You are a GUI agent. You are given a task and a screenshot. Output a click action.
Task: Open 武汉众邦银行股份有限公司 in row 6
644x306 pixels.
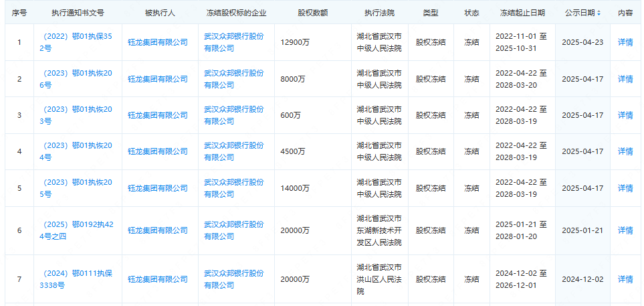[x=234, y=230]
